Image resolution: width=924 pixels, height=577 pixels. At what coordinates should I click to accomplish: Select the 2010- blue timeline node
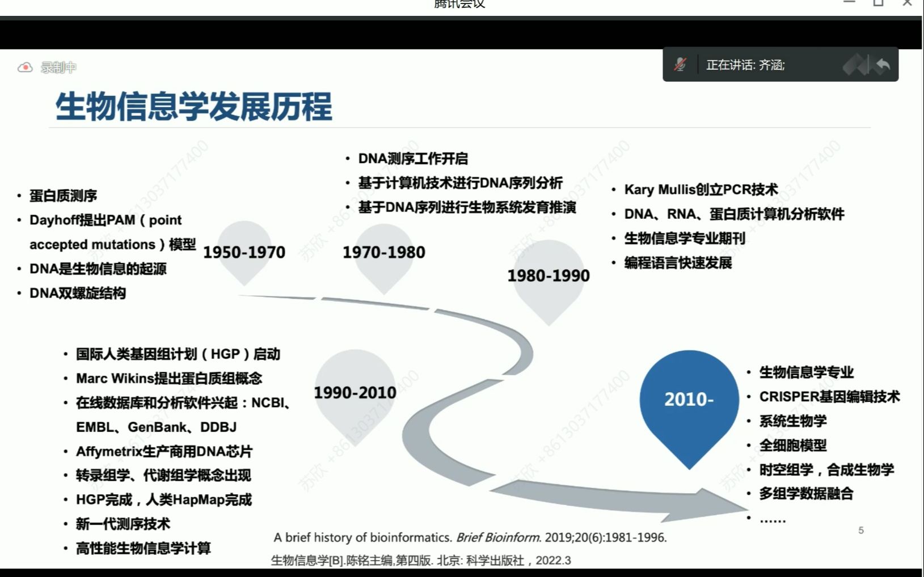click(x=688, y=398)
